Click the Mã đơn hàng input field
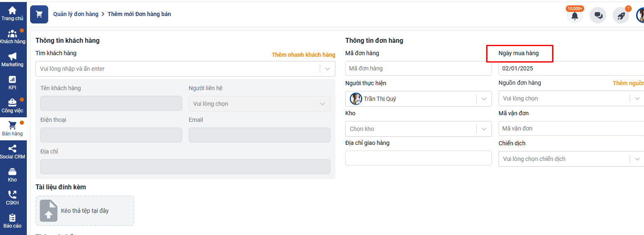 tap(418, 68)
